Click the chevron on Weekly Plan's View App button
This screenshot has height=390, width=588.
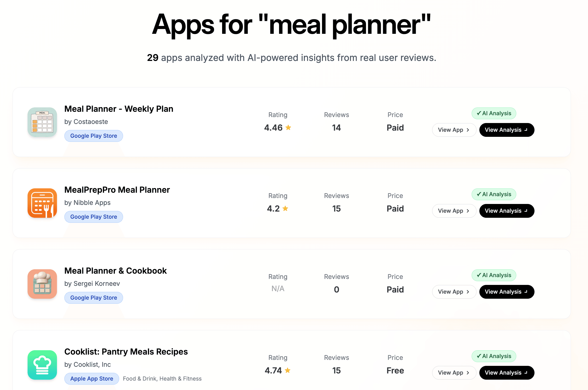468,130
